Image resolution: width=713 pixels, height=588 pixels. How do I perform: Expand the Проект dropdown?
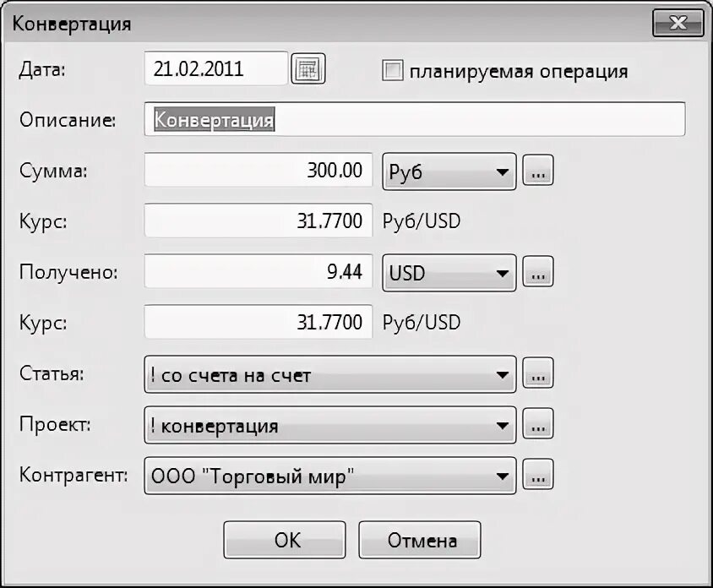(x=330, y=425)
